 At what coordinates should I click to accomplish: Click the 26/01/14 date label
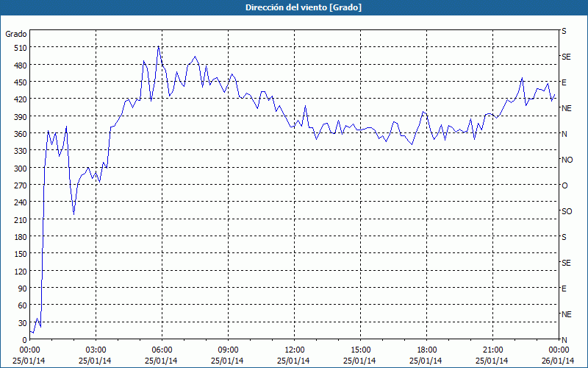point(558,361)
